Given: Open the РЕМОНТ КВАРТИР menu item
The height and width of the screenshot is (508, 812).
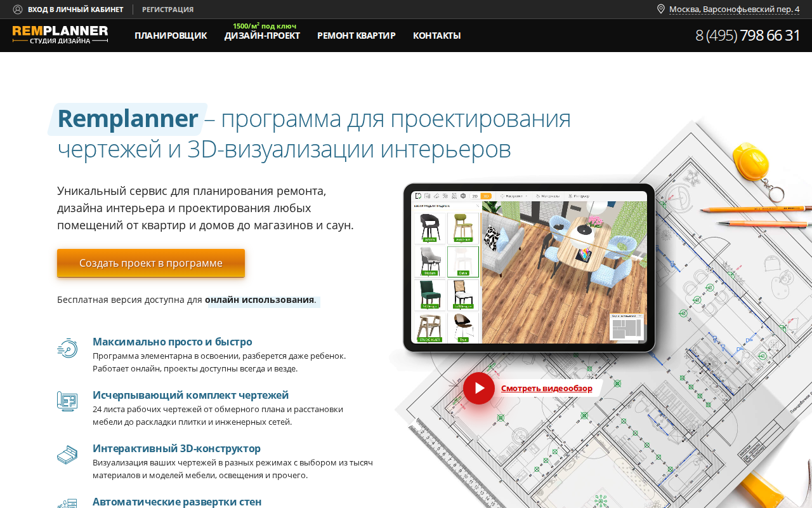Looking at the screenshot, I should (x=357, y=36).
